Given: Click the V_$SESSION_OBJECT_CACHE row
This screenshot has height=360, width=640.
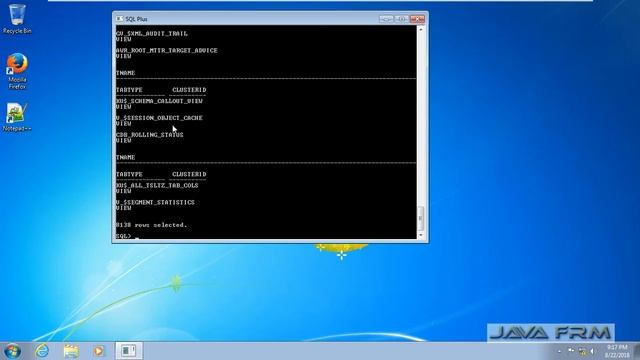Looking at the screenshot, I should tap(159, 118).
